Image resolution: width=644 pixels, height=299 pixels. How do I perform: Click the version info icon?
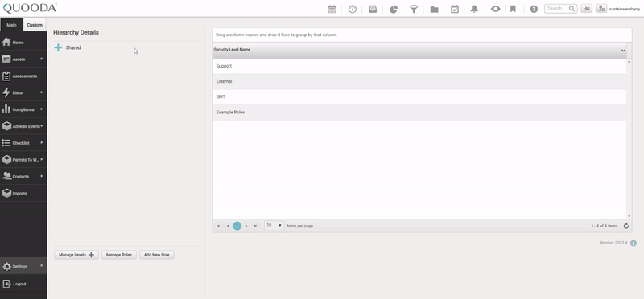(634, 244)
